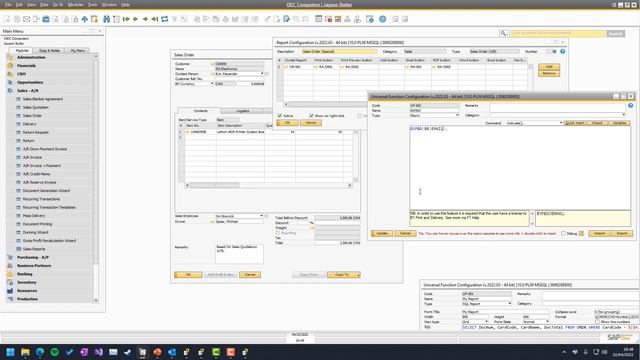Open the Command dropdown list
This screenshot has width=640, height=360.
click(x=561, y=123)
